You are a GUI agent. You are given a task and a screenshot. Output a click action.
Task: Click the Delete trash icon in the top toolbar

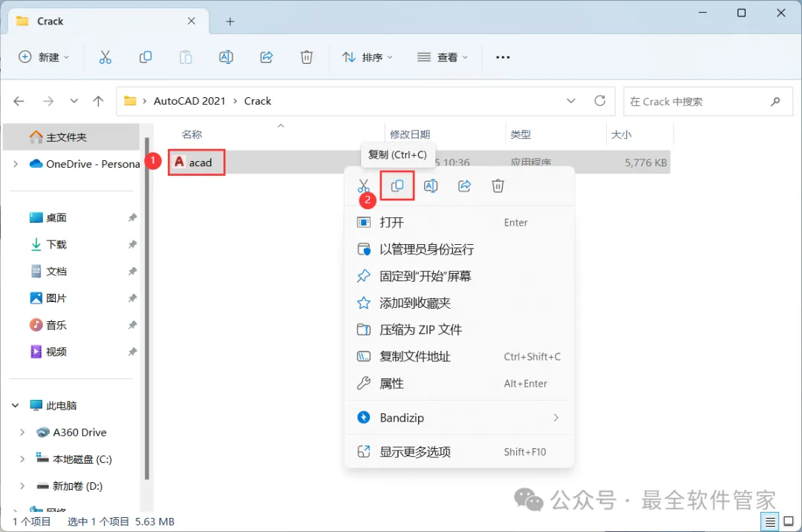coord(307,57)
